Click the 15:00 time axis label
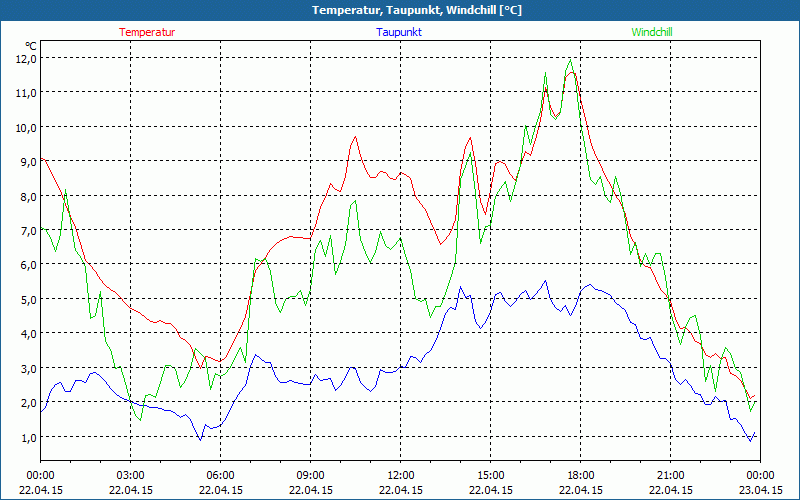Image resolution: width=800 pixels, height=500 pixels. tap(490, 476)
